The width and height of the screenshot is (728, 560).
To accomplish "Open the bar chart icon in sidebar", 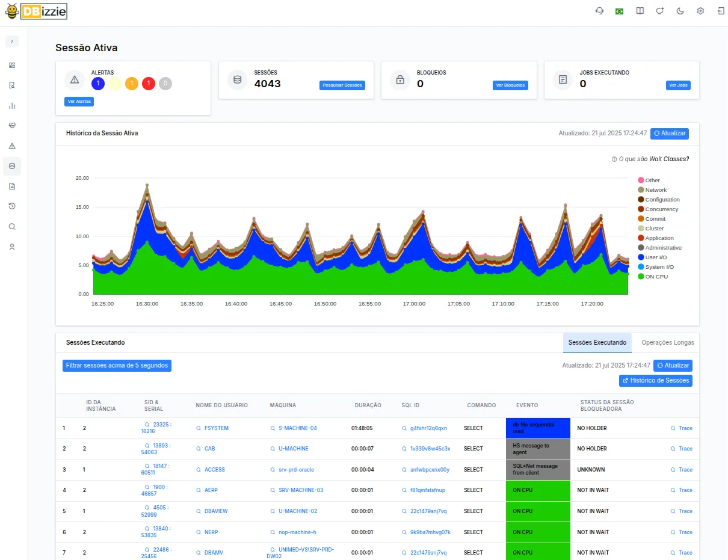I will pos(12,106).
